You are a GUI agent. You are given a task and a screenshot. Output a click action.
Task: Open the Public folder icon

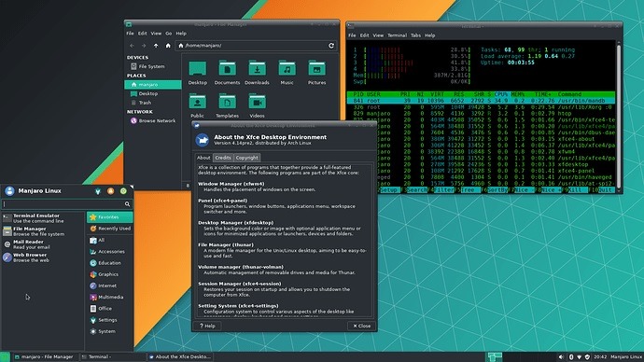(x=198, y=102)
